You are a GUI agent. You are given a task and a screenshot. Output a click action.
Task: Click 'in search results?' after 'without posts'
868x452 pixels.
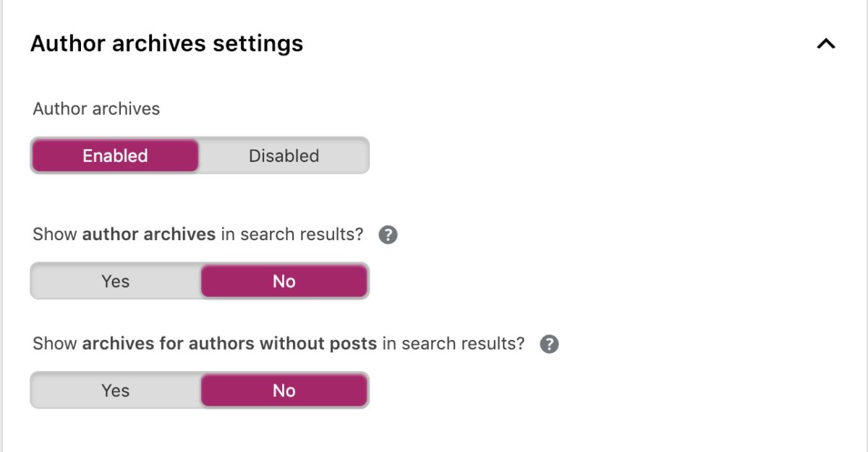coord(454,344)
